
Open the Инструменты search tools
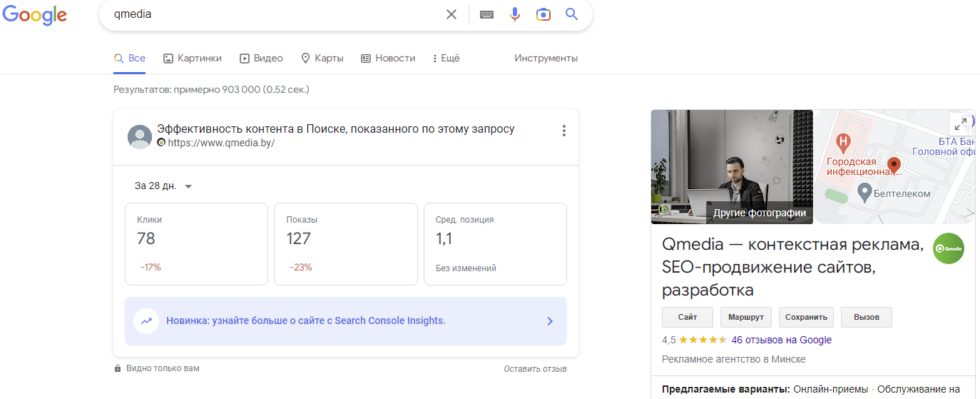pos(546,59)
